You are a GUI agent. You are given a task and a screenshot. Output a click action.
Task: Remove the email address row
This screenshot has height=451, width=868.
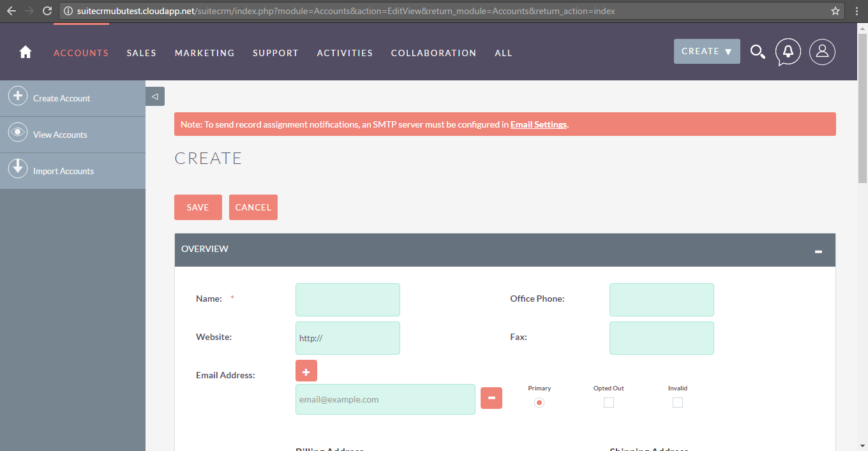pyautogui.click(x=491, y=398)
